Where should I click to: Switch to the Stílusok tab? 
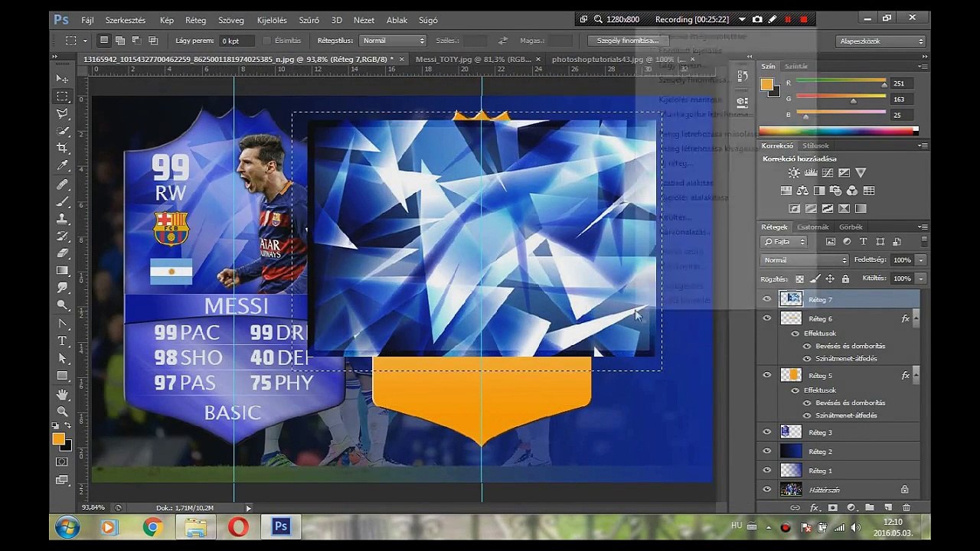point(815,145)
